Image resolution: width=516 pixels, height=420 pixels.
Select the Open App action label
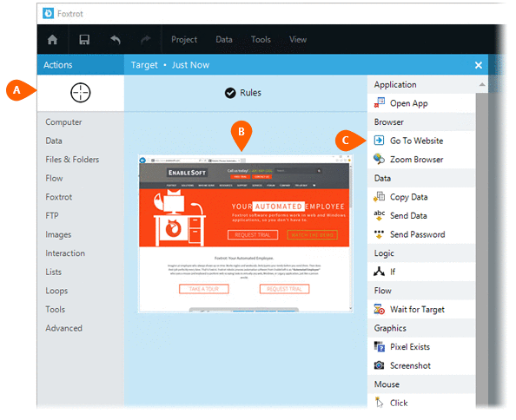point(409,103)
